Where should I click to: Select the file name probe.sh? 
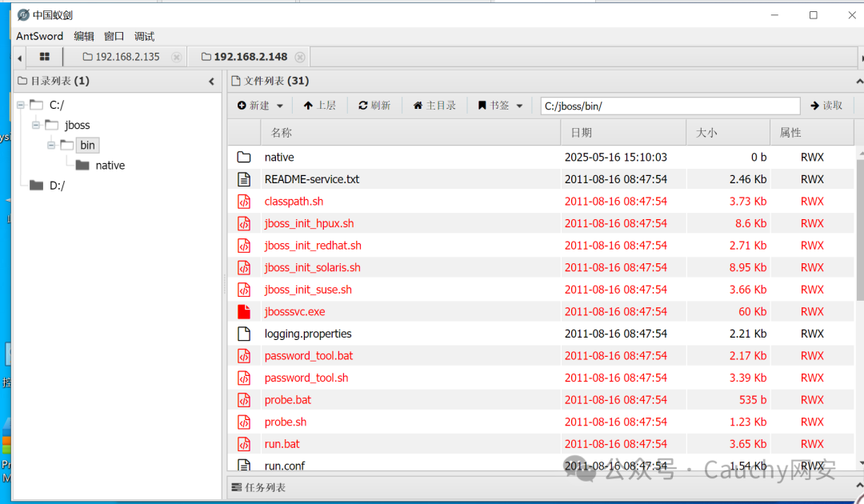click(x=286, y=422)
